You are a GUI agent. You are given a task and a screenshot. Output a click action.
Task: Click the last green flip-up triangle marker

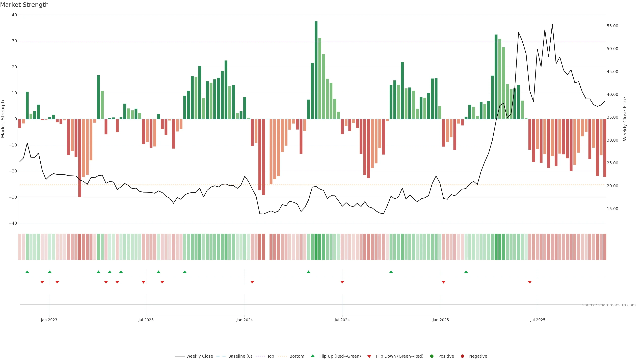[x=466, y=272]
